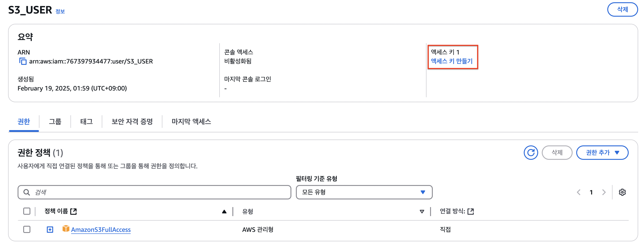Click the refresh icon in policies panel
This screenshot has height=244, width=644.
531,153
